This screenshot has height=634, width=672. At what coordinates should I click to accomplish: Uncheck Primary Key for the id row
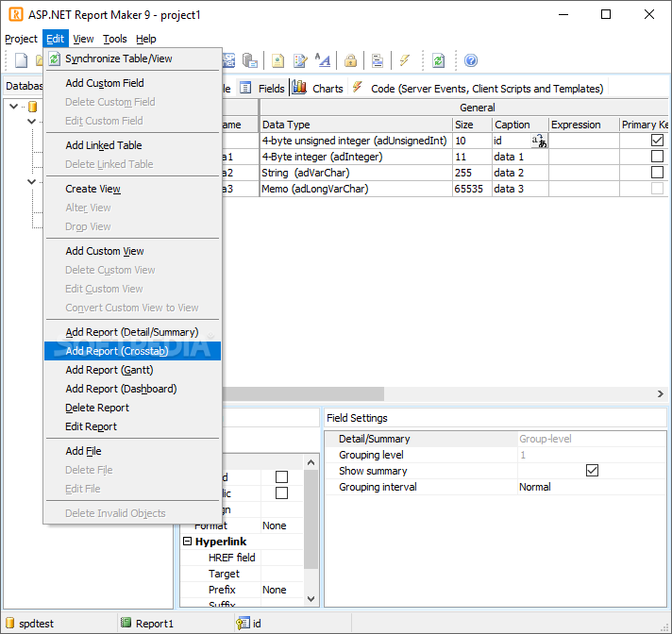[x=657, y=140]
